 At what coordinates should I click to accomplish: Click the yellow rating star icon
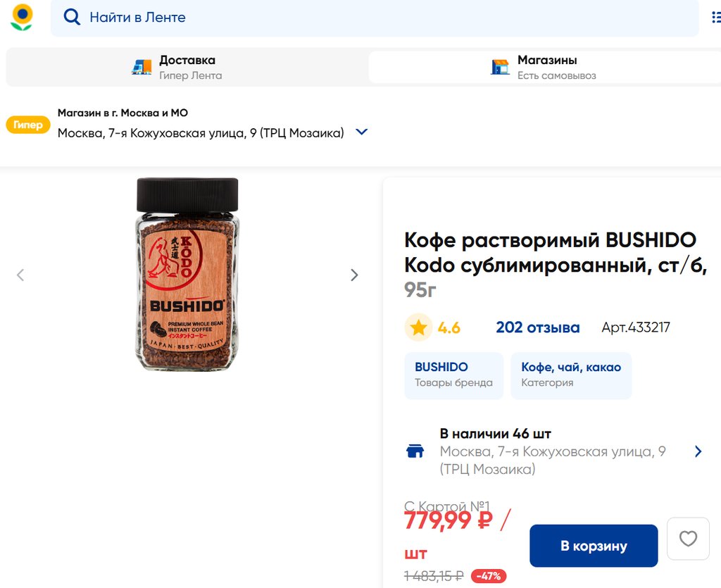click(418, 327)
